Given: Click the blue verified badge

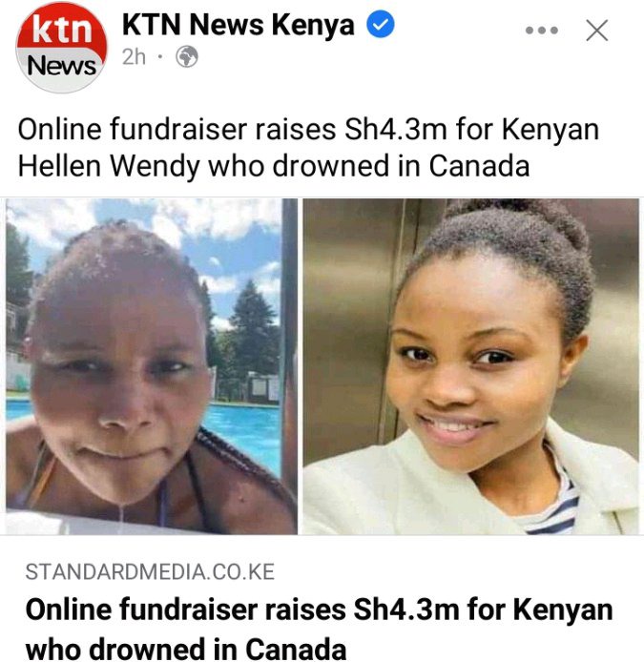Looking at the screenshot, I should pyautogui.click(x=381, y=25).
